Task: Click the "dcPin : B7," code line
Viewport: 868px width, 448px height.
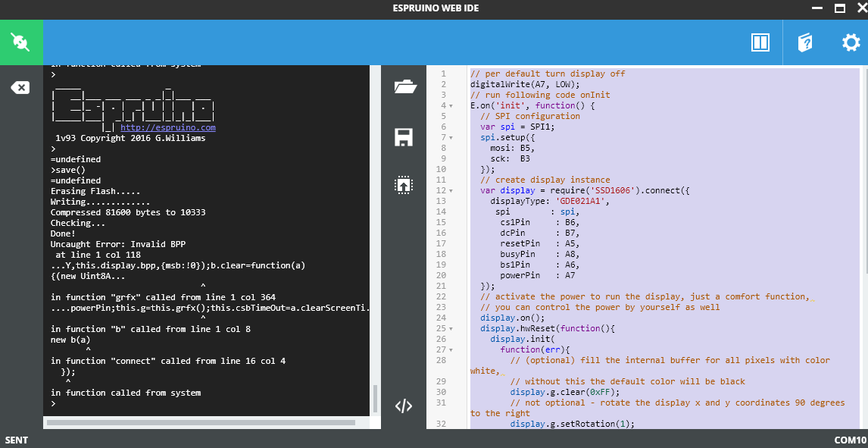Action: 539,233
